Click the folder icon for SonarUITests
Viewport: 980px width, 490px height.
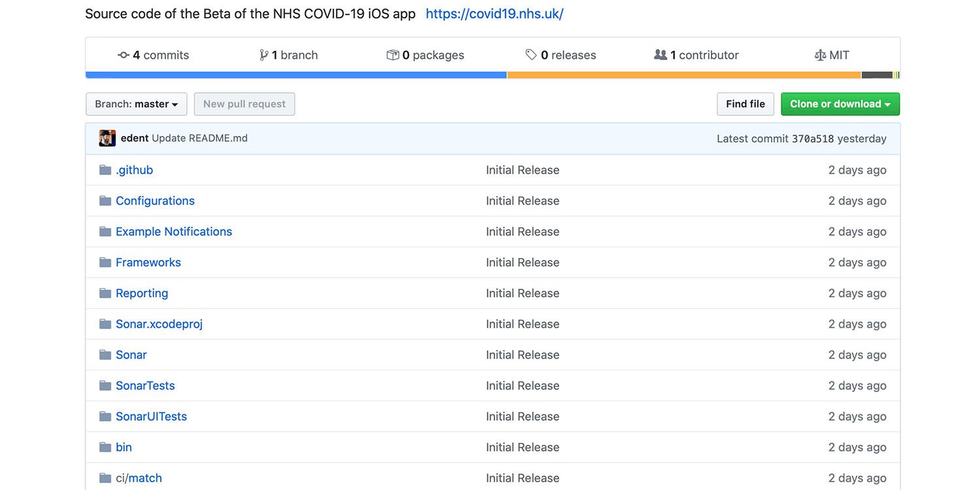(105, 416)
